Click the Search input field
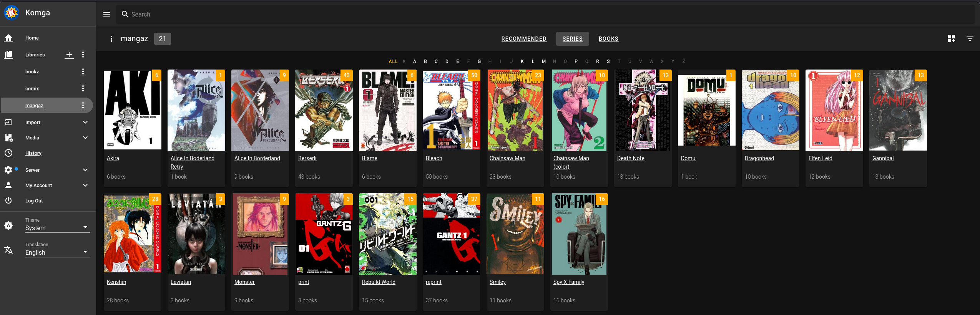Viewport: 980px width, 315px height. tap(538, 14)
